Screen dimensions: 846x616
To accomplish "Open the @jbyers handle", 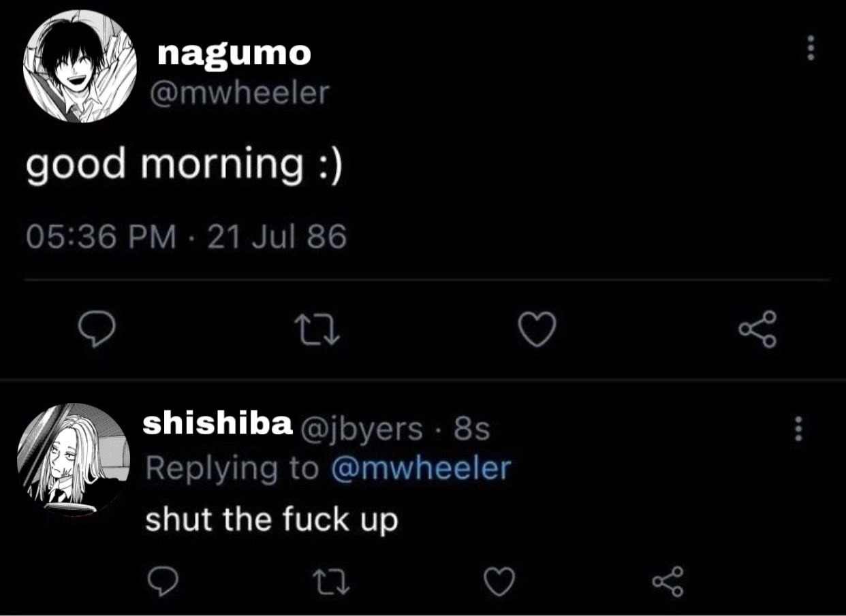I will tap(358, 429).
